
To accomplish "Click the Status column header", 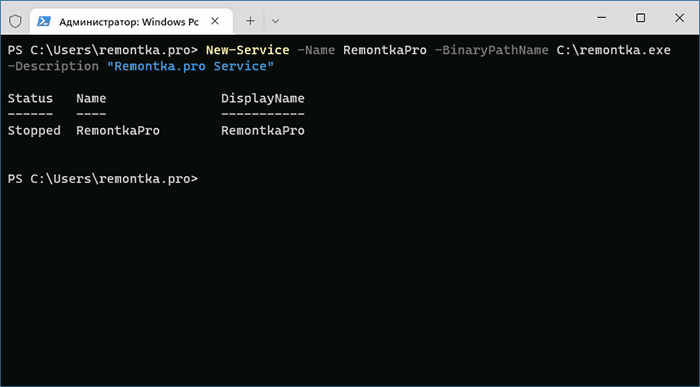I will [30, 98].
